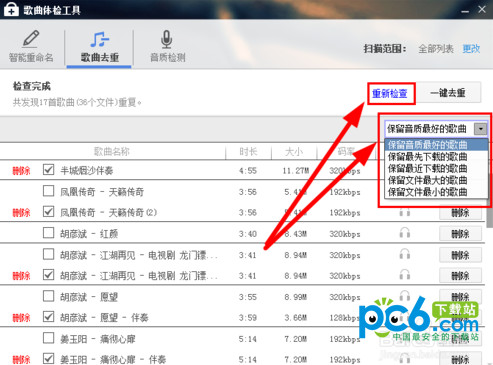Click the 歌曲体检工具 lock icon in title bar

[11, 9]
